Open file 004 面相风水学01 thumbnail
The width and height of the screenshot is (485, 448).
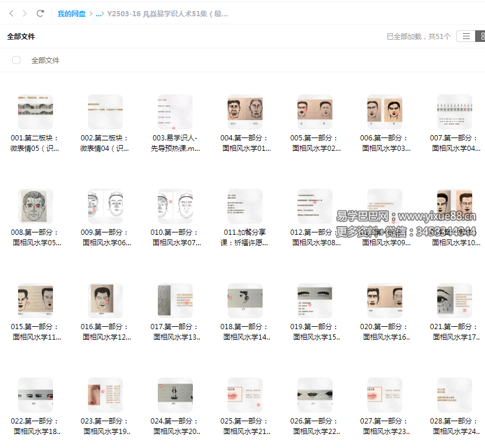[x=245, y=112]
